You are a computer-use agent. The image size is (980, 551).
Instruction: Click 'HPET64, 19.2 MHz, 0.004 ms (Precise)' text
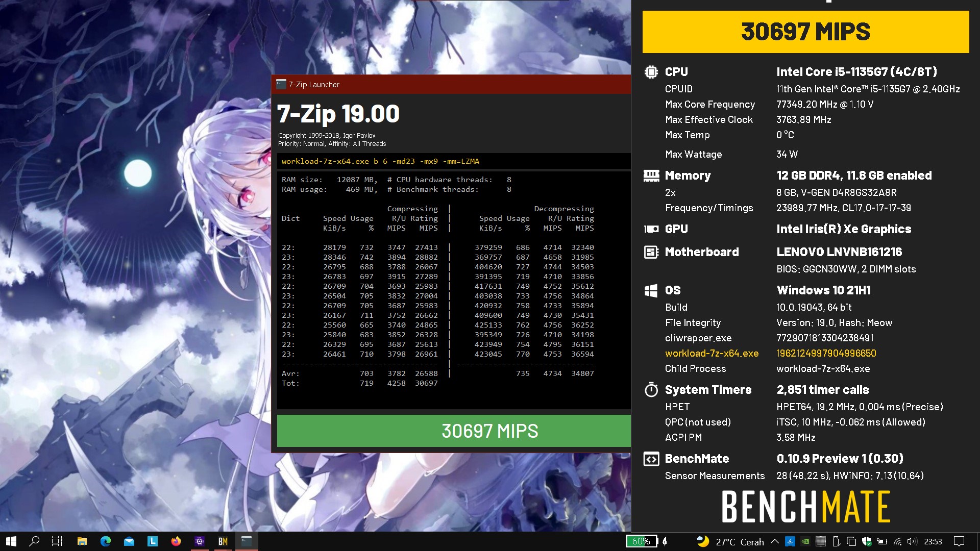point(860,407)
